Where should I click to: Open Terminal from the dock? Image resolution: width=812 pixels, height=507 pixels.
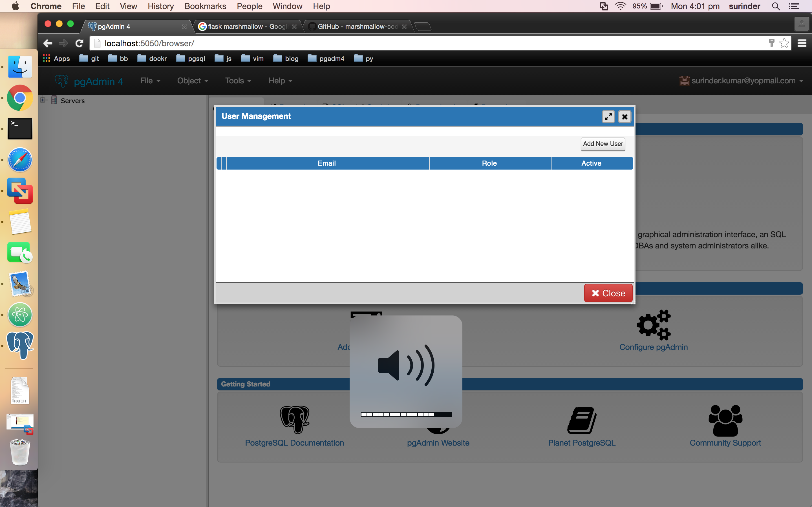(20, 129)
